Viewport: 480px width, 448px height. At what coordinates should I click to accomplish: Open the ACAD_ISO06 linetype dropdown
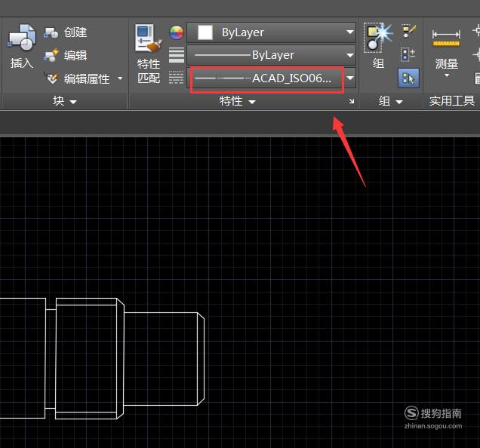[350, 78]
